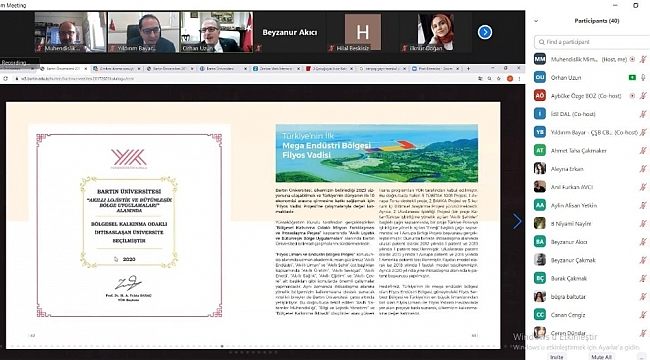Click the shared browser address bar
The width and height of the screenshot is (650, 360).
click(245, 78)
